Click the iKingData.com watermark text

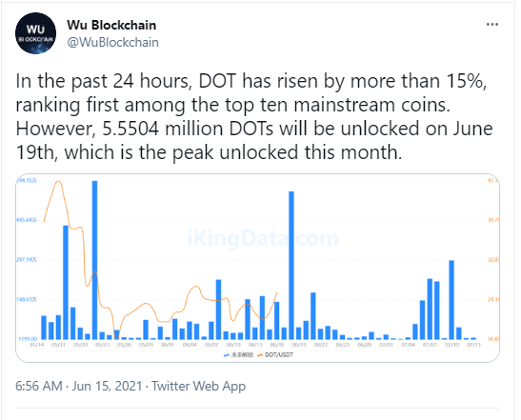(263, 238)
